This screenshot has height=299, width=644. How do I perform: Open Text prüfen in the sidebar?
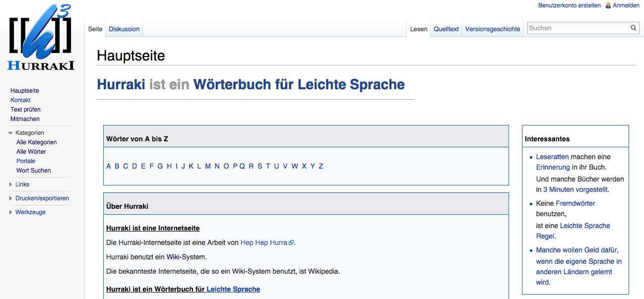[x=25, y=110]
